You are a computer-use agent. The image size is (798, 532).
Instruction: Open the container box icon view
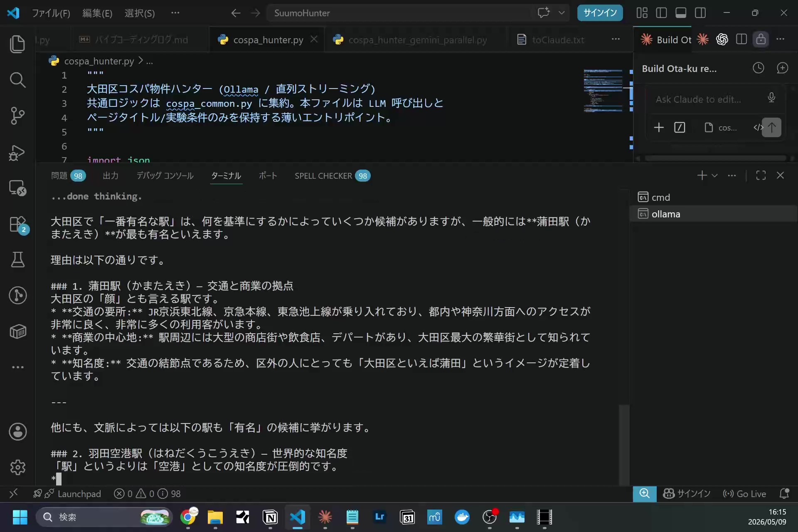pos(17,331)
